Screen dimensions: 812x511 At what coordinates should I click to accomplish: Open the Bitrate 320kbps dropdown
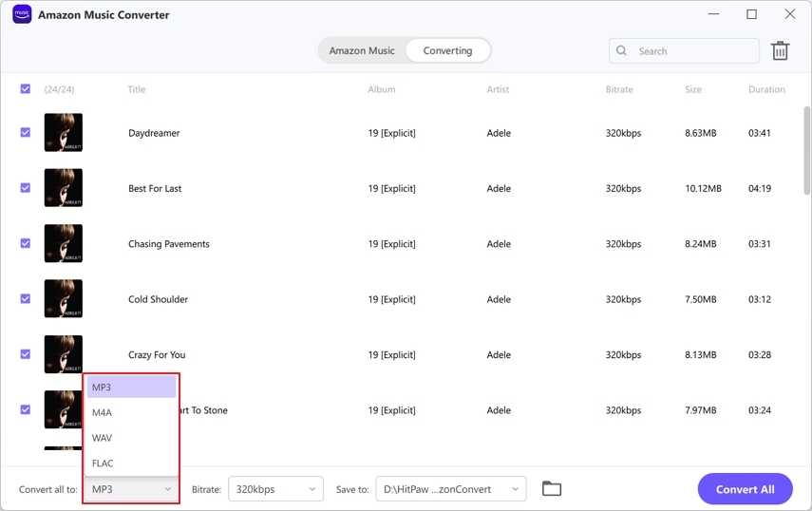point(275,489)
